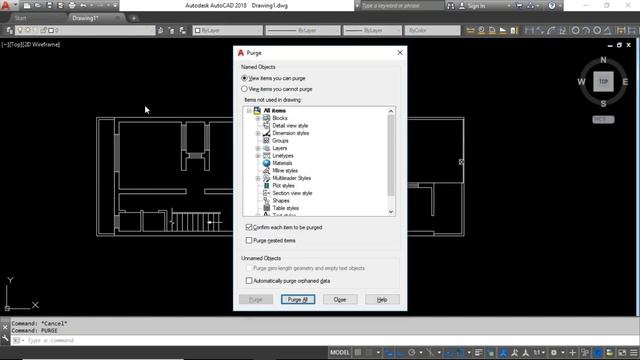The width and height of the screenshot is (640, 360).
Task: Switch to the Start tab
Action: (x=20, y=18)
